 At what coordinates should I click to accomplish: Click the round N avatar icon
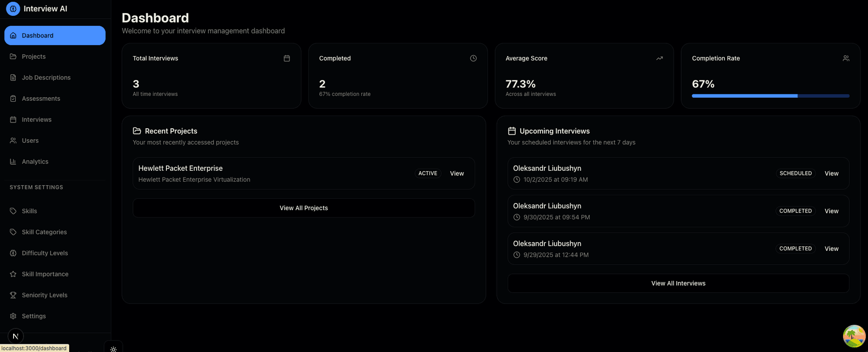coord(16,336)
